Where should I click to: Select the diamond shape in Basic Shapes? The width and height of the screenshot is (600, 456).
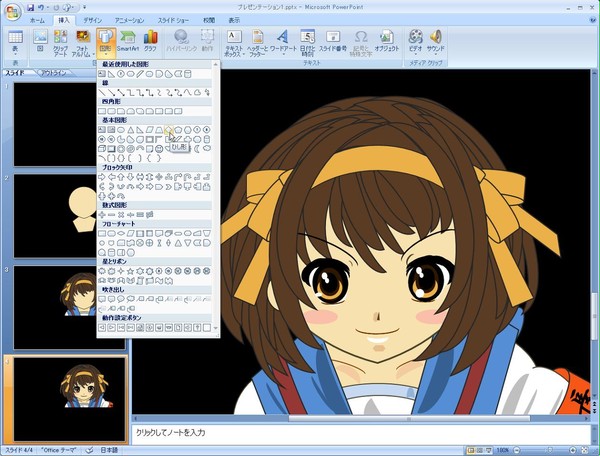(169, 130)
